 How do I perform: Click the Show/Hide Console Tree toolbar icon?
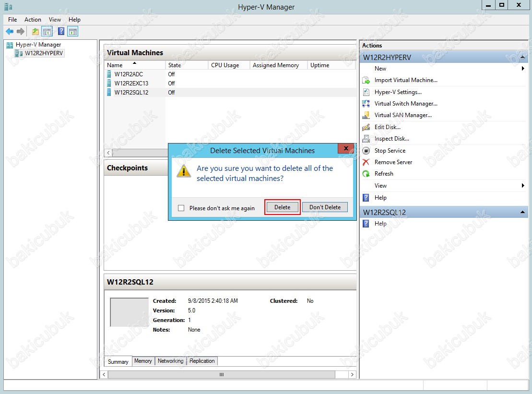[x=47, y=32]
